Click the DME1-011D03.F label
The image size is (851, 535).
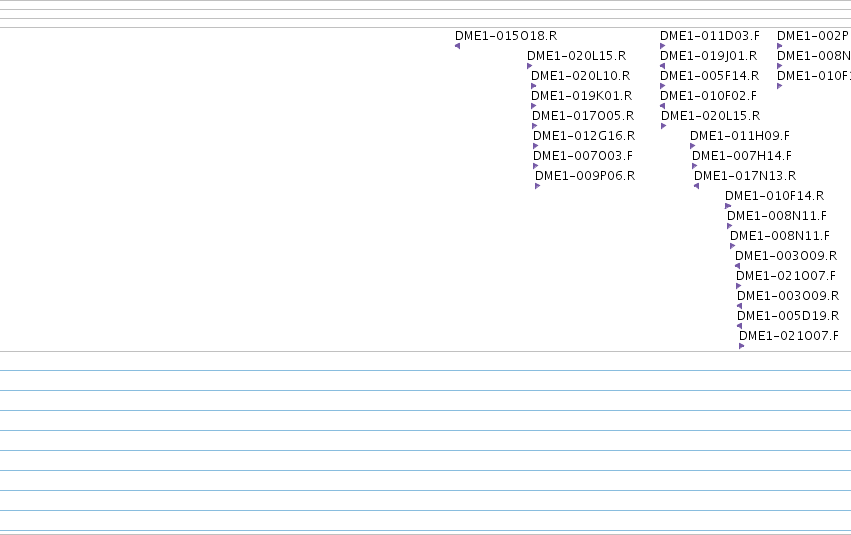[x=710, y=36]
